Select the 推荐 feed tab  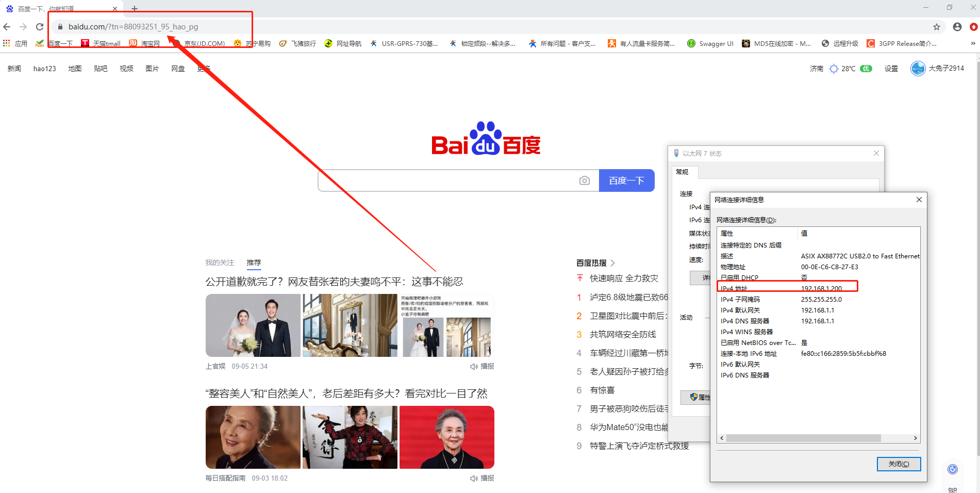pyautogui.click(x=254, y=263)
